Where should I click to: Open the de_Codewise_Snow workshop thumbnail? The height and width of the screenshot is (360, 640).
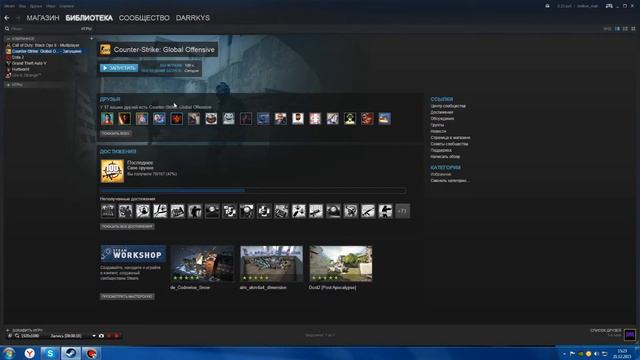202,264
